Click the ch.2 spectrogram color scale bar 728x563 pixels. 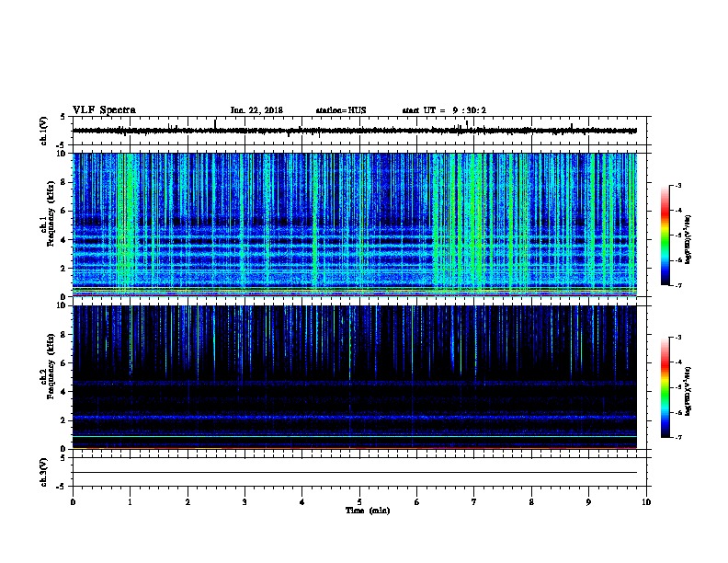point(665,387)
